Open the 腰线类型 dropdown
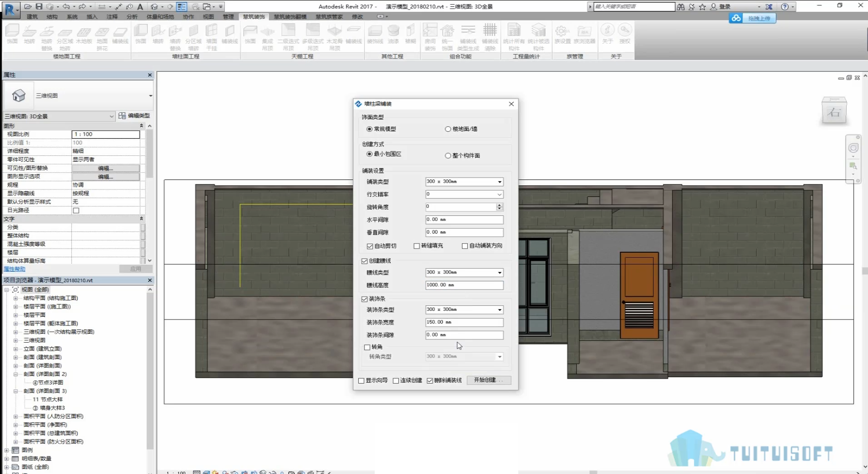The height and width of the screenshot is (474, 868). coord(464,273)
